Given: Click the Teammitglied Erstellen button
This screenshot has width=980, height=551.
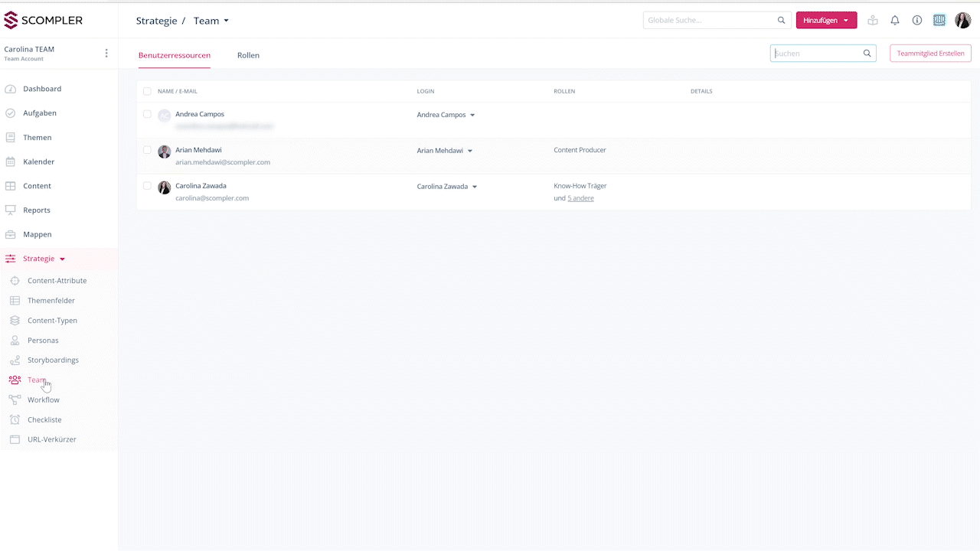Looking at the screenshot, I should click(929, 54).
